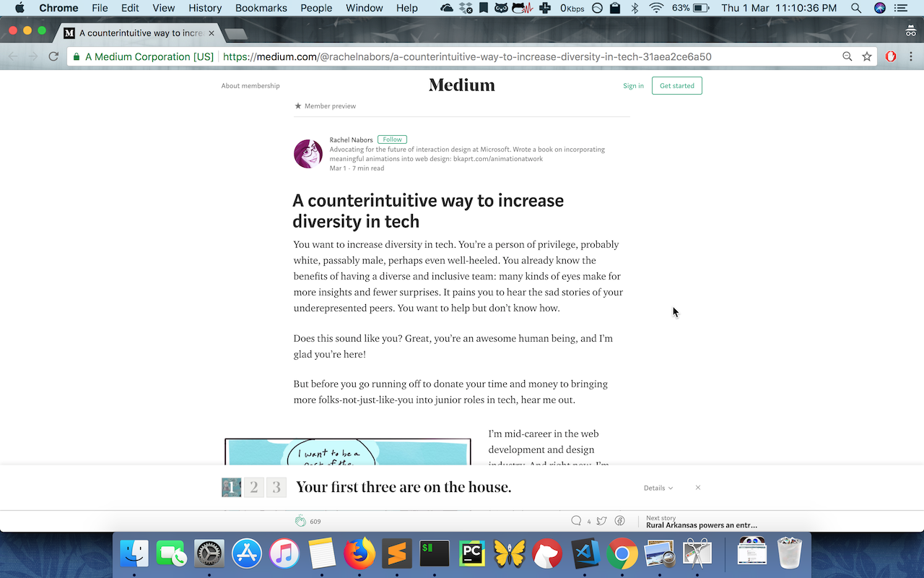Open a new tab with the new tab button
924x578 pixels.
235,34
